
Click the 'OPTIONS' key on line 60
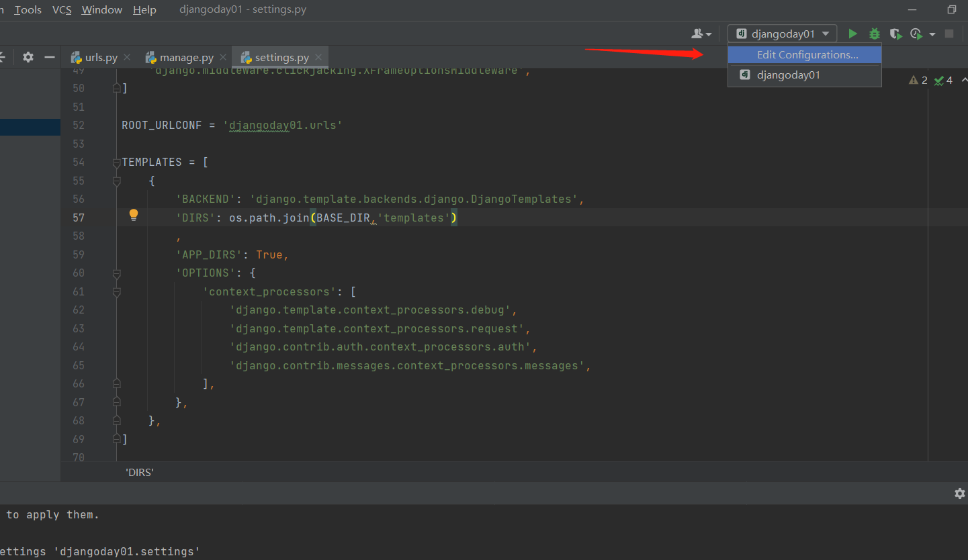206,273
